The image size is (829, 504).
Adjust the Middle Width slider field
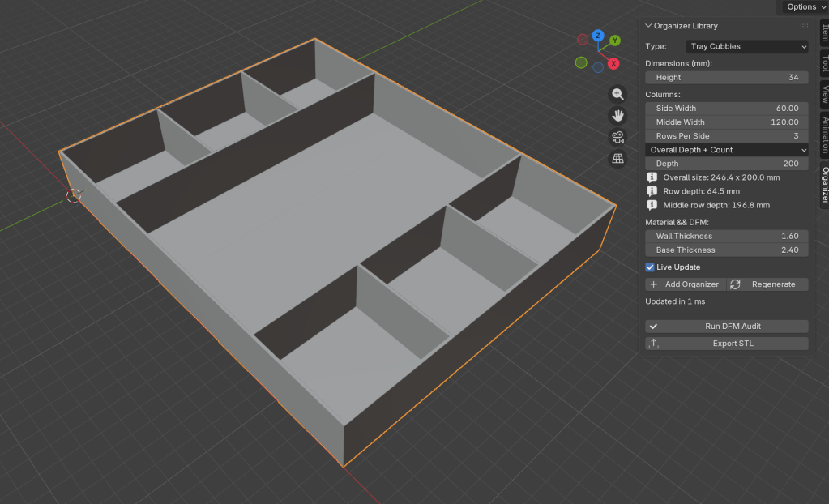tap(726, 122)
